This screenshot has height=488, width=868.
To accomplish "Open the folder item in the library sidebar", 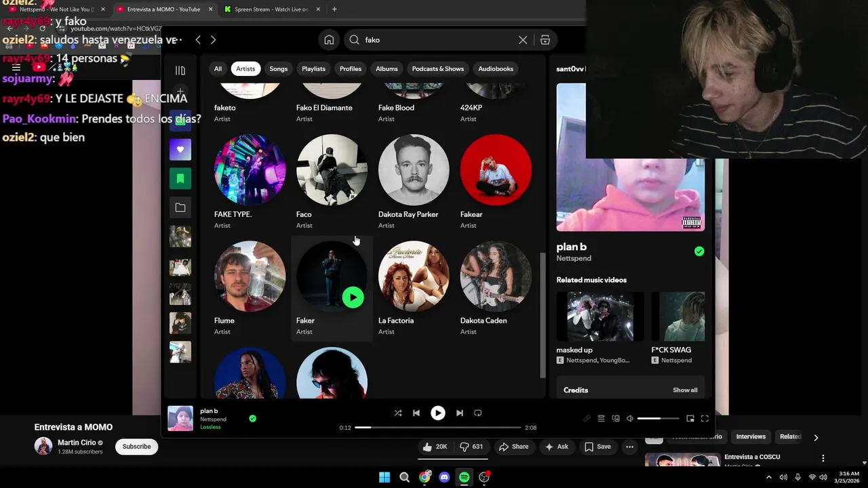I will tap(180, 207).
